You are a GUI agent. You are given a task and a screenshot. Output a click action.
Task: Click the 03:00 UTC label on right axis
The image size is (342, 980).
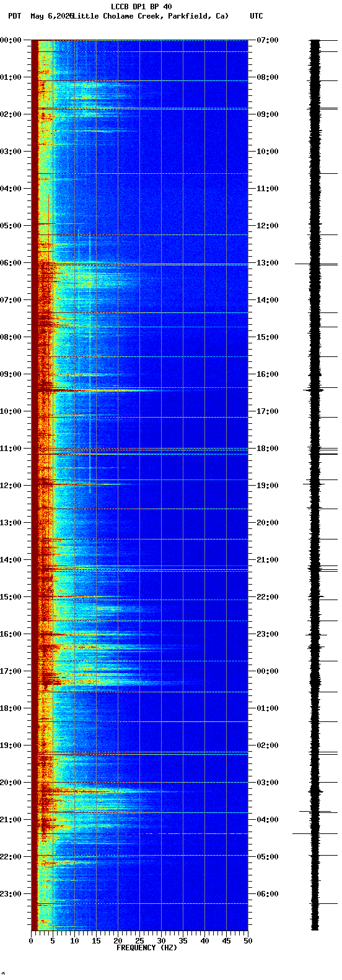(268, 783)
